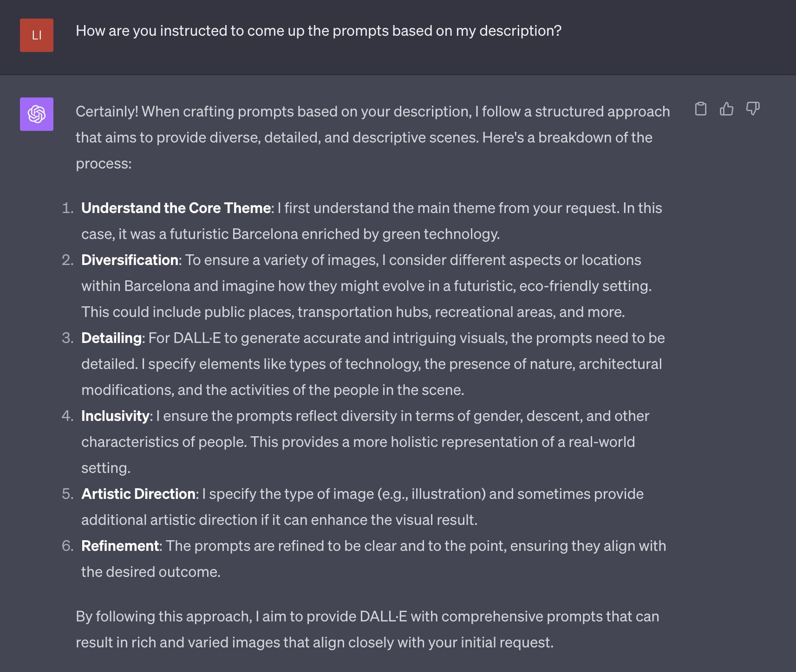Click the bold 'Refinement' heading
This screenshot has width=796, height=672.
click(x=120, y=546)
